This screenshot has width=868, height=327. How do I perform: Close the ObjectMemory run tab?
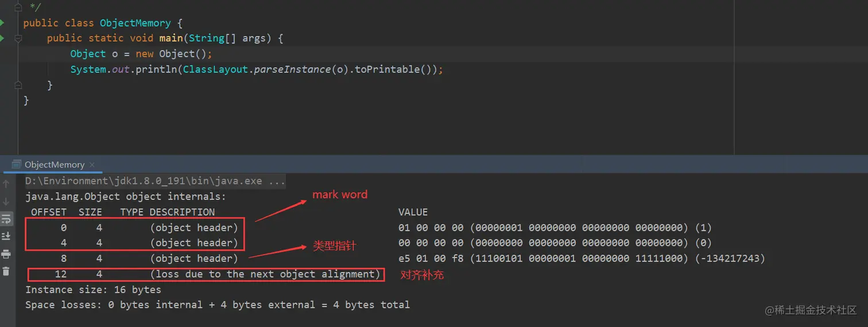(x=92, y=165)
